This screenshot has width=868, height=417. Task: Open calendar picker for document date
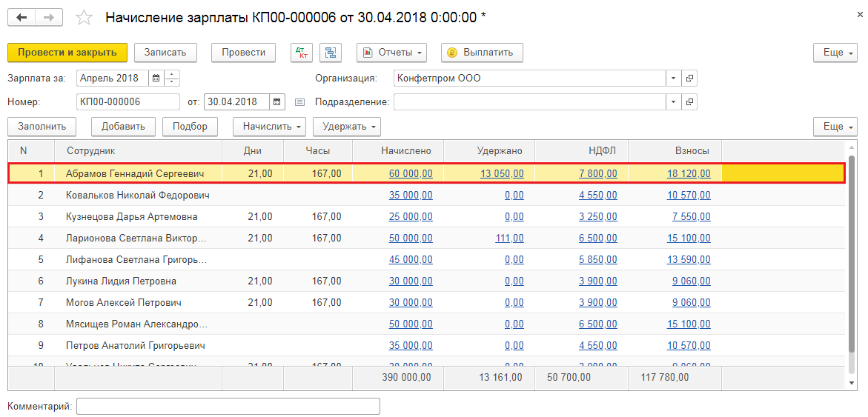click(x=276, y=102)
